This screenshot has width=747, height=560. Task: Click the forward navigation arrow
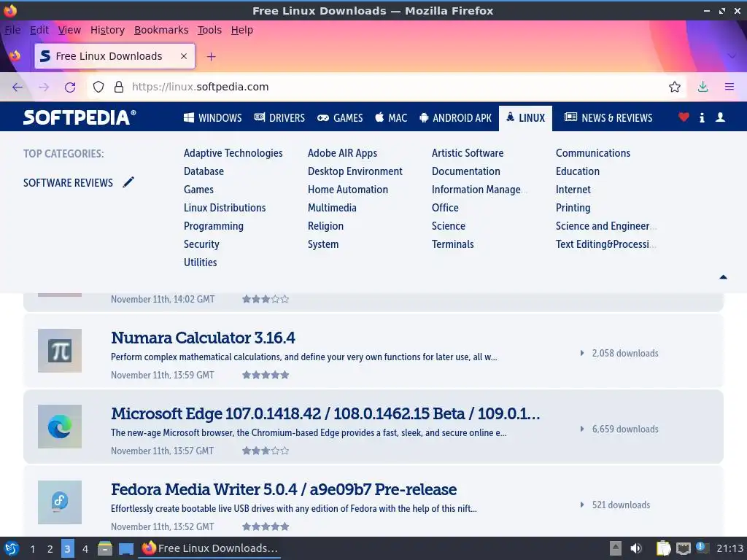pos(44,87)
